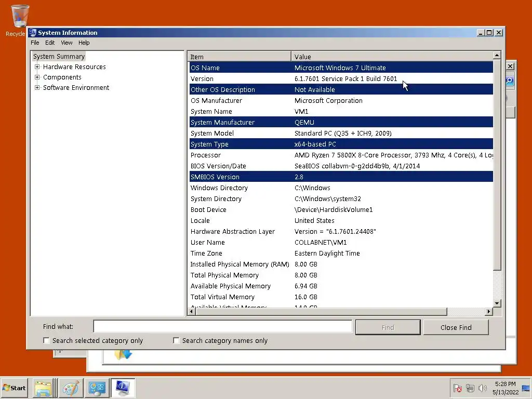
Task: Open the Edit menu
Action: 50,43
